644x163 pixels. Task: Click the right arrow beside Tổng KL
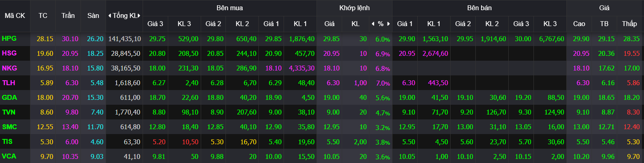139,16
